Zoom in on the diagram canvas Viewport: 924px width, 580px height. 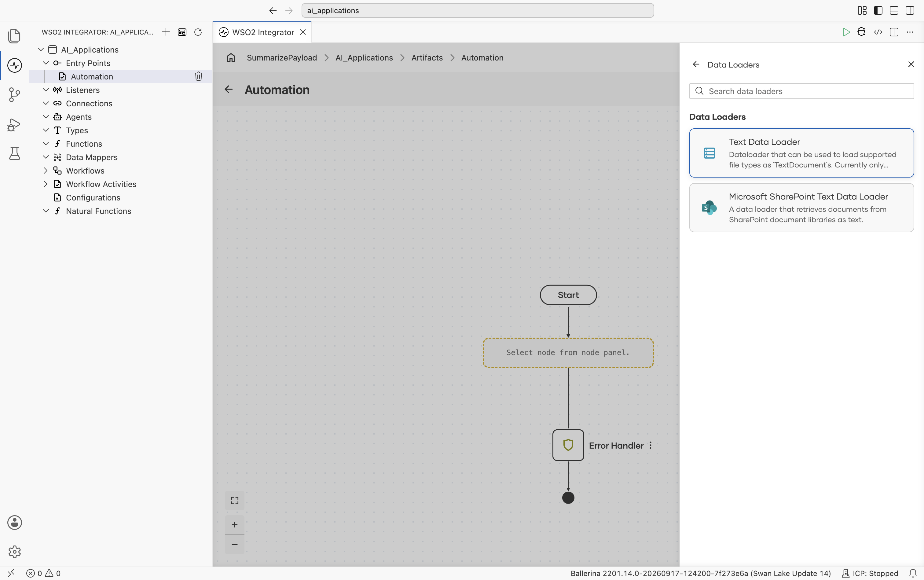[x=235, y=525]
